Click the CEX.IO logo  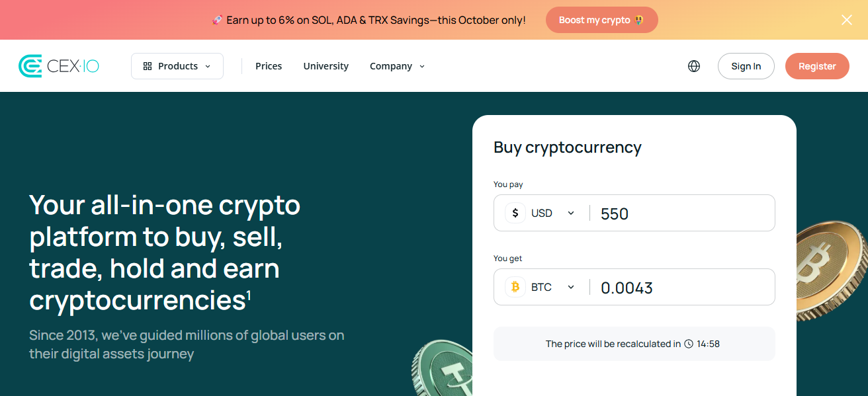(x=59, y=66)
